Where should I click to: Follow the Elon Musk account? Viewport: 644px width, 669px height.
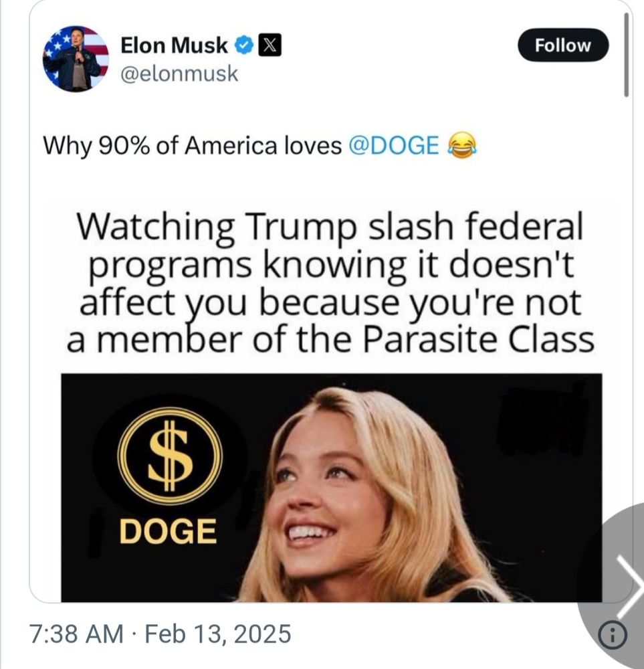coord(563,45)
